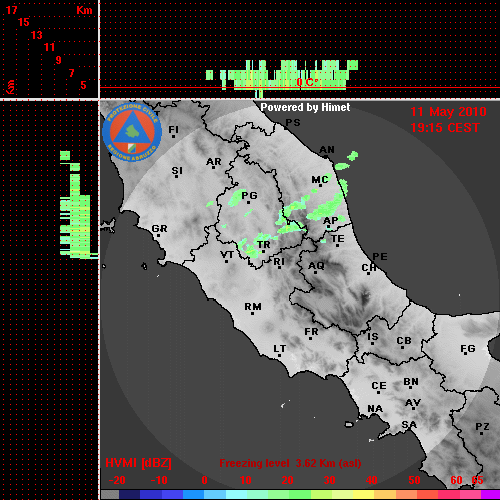Click the 'FG' city label on the map
The height and width of the screenshot is (500, 500).
(x=468, y=349)
